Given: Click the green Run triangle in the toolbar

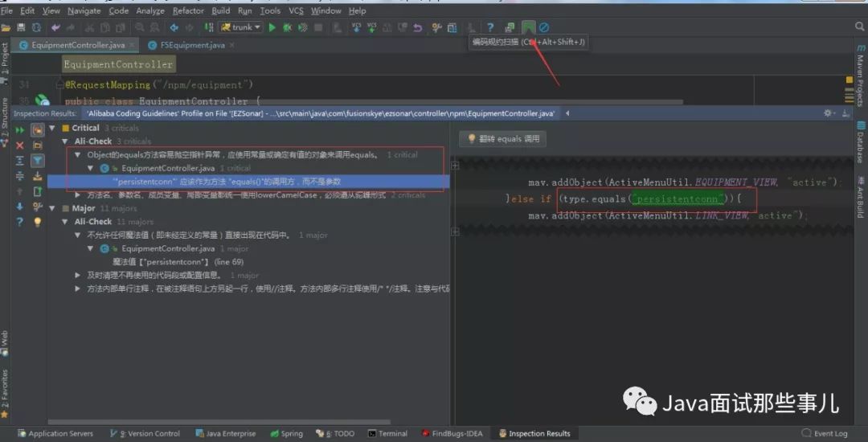Looking at the screenshot, I should (272, 27).
